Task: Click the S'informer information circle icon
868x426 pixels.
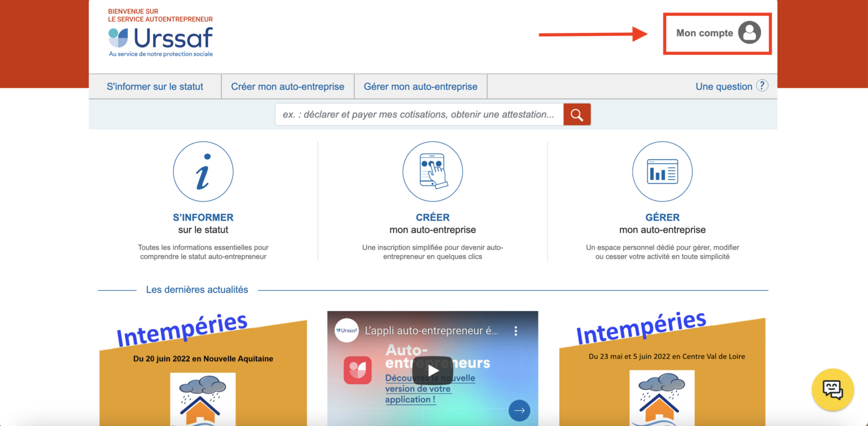Action: 203,171
